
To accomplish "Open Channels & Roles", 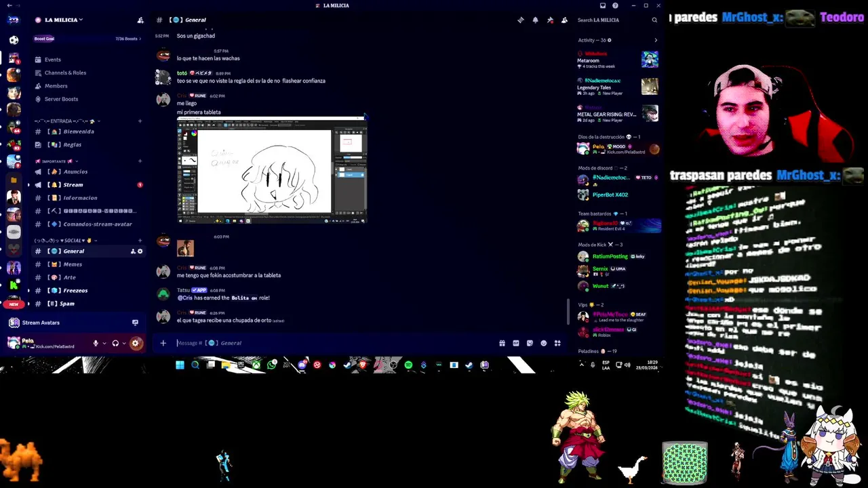I will point(87,73).
